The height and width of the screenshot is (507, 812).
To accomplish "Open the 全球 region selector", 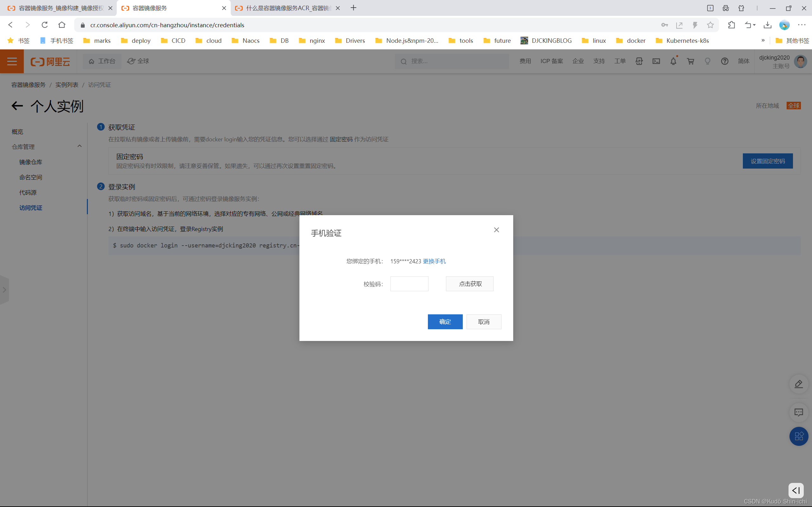I will [138, 61].
